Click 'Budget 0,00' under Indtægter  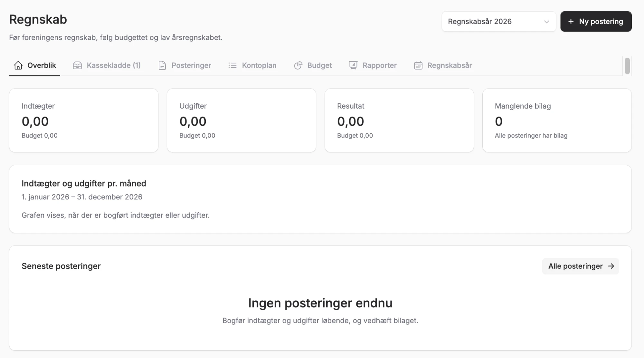tap(40, 136)
